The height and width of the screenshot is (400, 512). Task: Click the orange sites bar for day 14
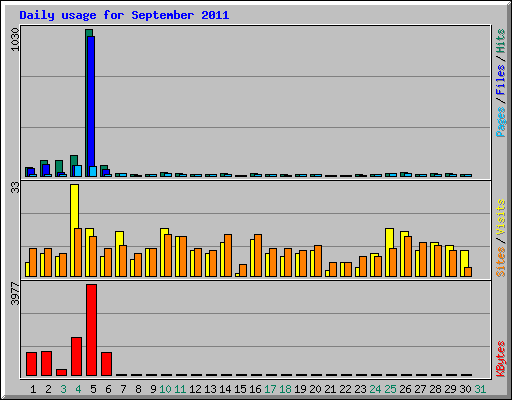click(228, 255)
